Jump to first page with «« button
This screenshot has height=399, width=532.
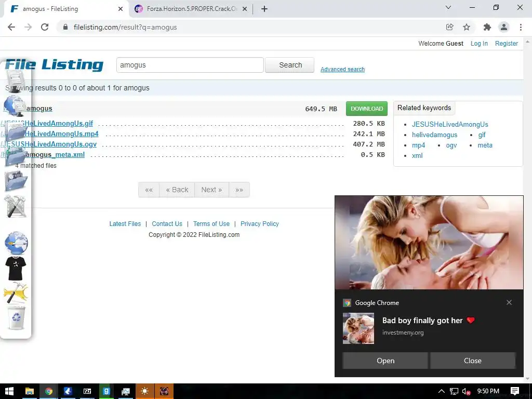click(149, 190)
